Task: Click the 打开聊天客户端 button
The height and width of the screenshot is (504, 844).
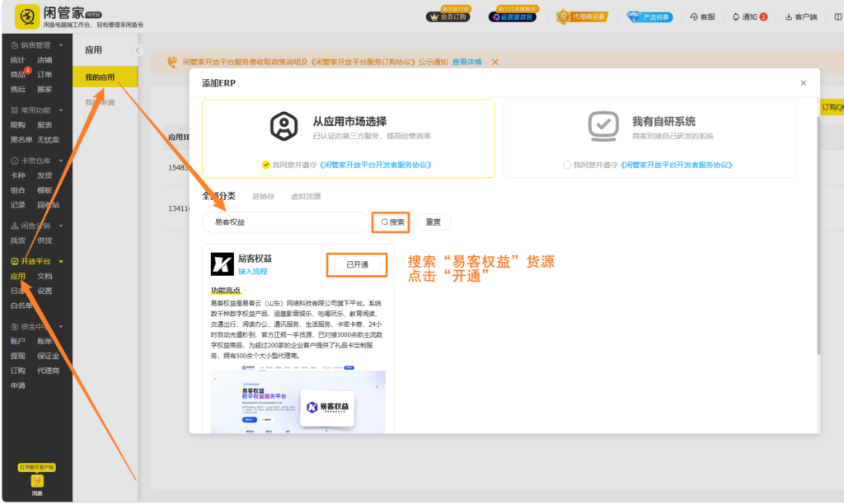Action: point(36,468)
